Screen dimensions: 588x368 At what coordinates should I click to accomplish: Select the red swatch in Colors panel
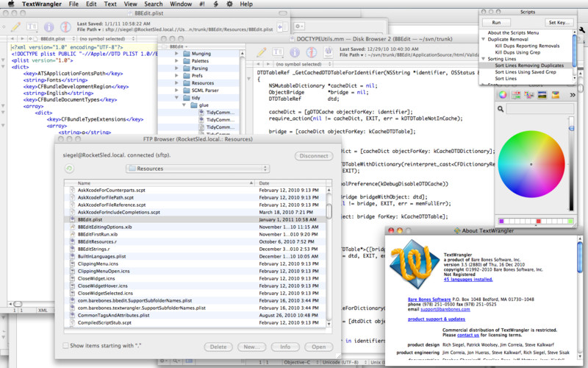[x=539, y=222]
